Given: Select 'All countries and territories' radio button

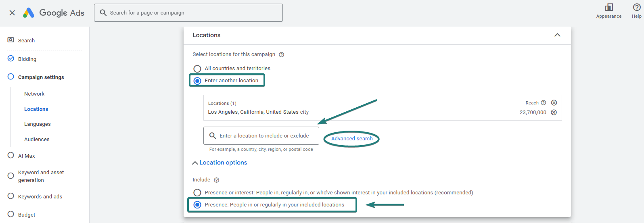Looking at the screenshot, I should pos(197,69).
